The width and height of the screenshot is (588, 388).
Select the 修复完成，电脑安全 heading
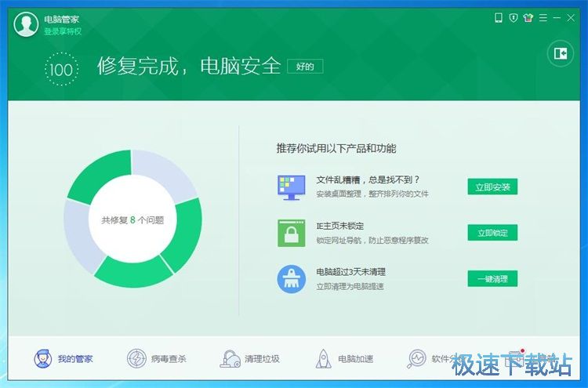click(x=189, y=67)
